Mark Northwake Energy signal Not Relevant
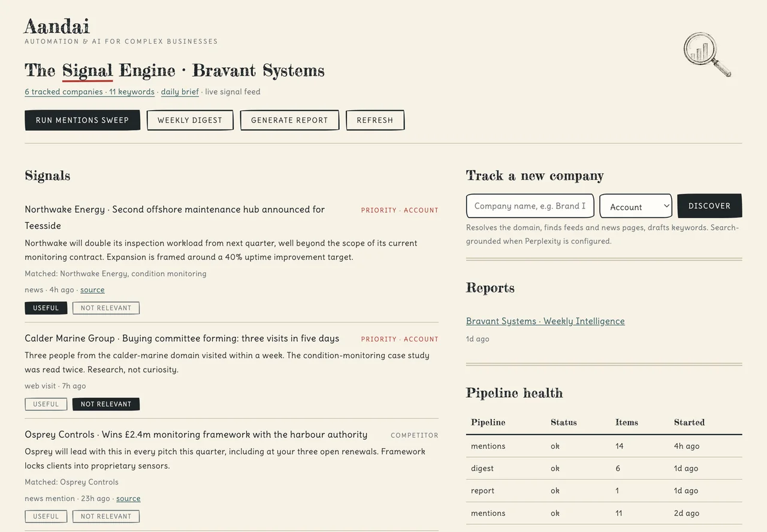 (106, 308)
